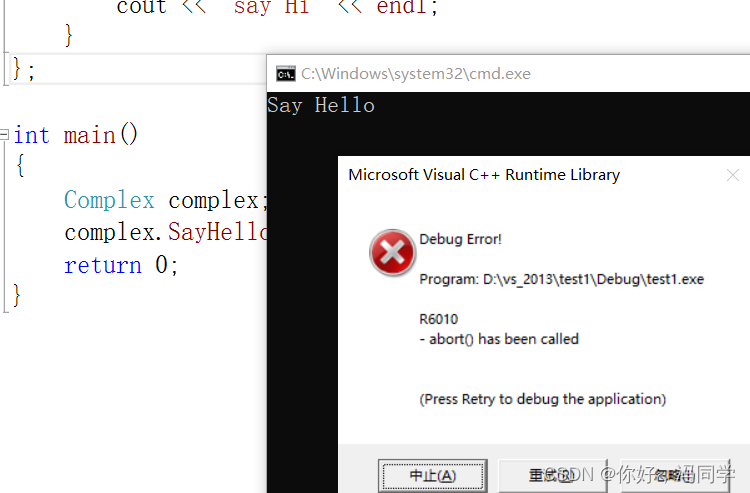Click the red error X icon
The width and height of the screenshot is (750, 493).
coord(392,253)
